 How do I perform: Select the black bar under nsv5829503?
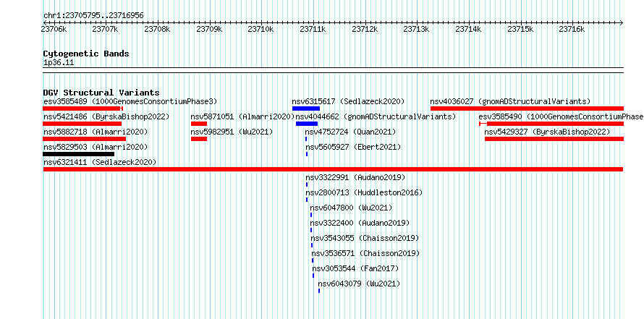(78, 154)
